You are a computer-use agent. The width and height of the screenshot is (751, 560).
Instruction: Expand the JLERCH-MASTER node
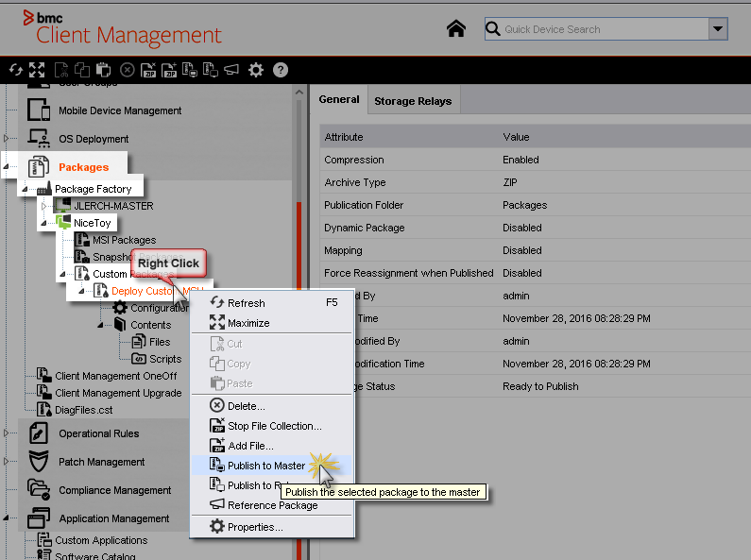(43, 206)
